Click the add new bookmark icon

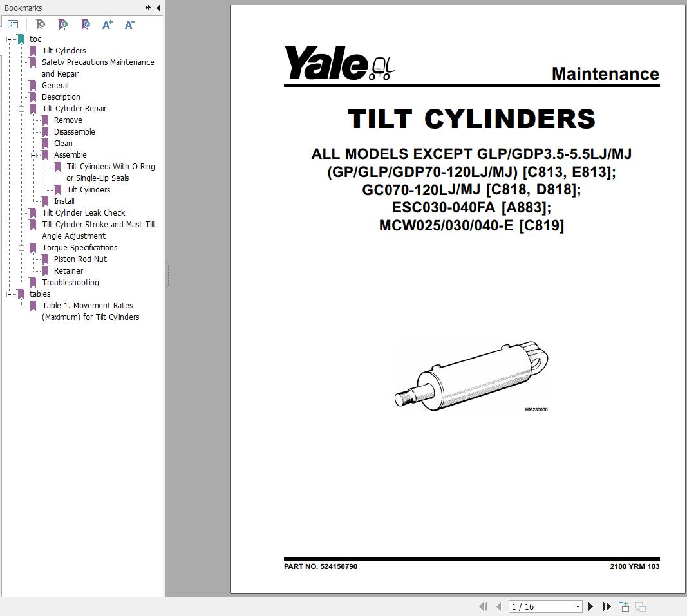(x=63, y=24)
